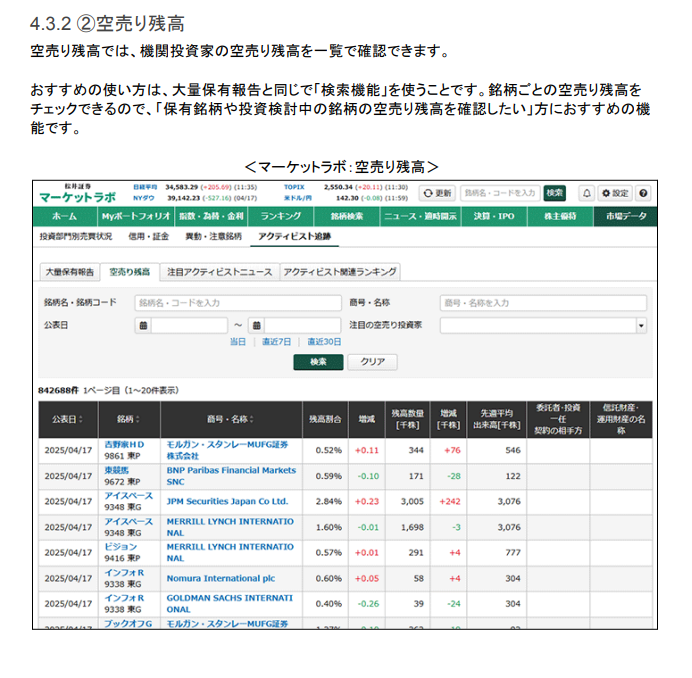Click the notification bell icon

[587, 193]
